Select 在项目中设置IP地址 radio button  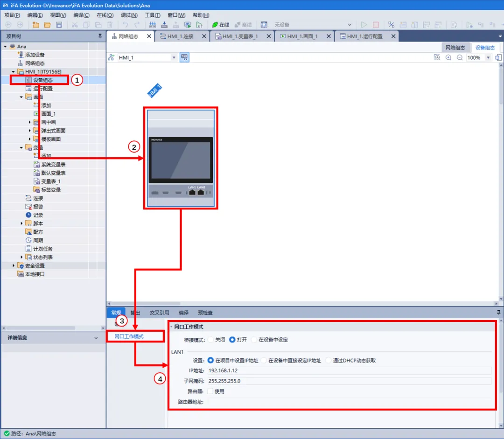(210, 360)
